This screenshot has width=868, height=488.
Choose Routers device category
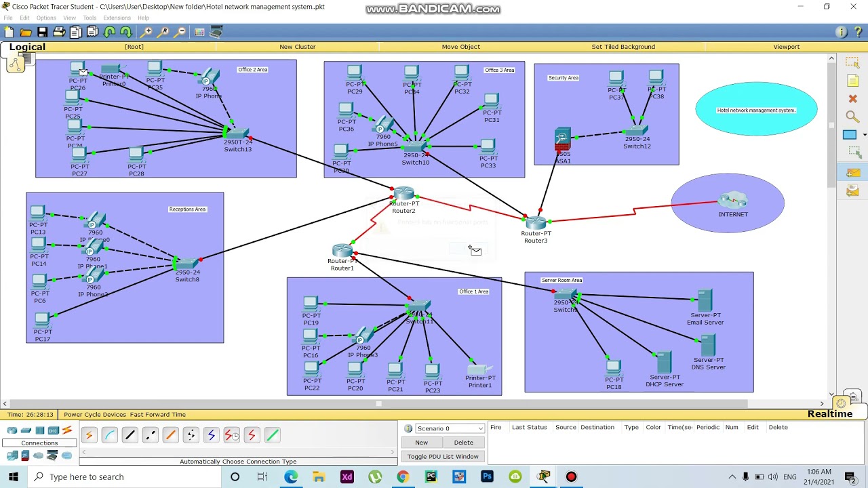pos(12,430)
